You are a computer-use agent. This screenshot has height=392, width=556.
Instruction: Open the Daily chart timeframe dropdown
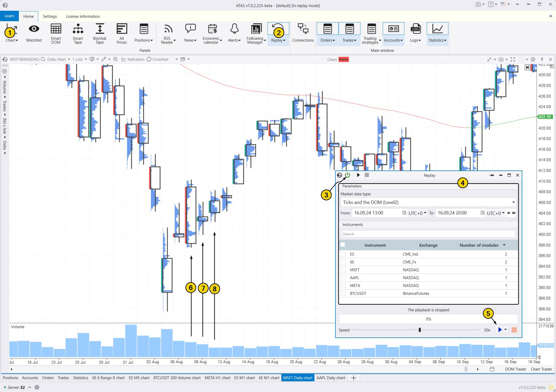[x=58, y=59]
